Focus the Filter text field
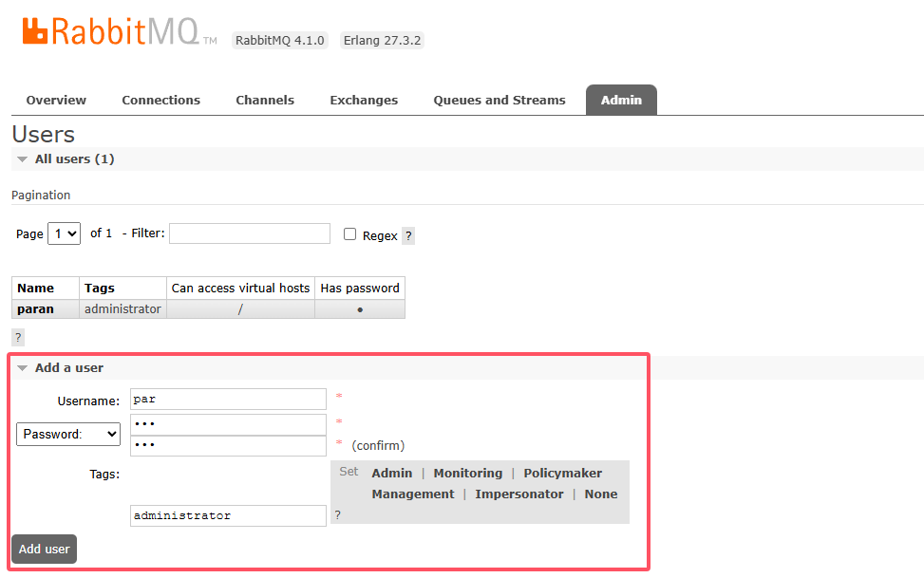The height and width of the screenshot is (578, 924). coord(249,233)
